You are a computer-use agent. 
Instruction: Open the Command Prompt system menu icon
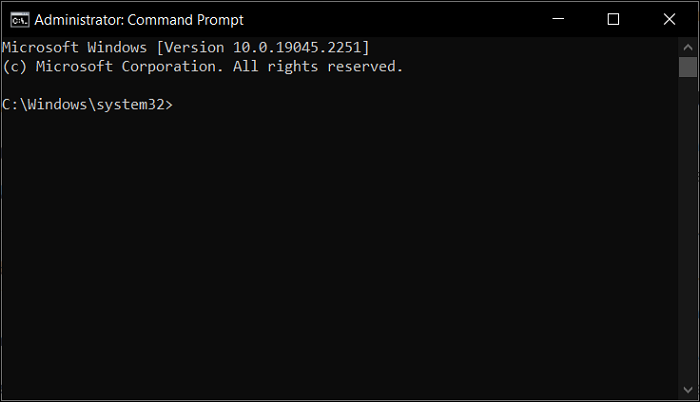18,19
